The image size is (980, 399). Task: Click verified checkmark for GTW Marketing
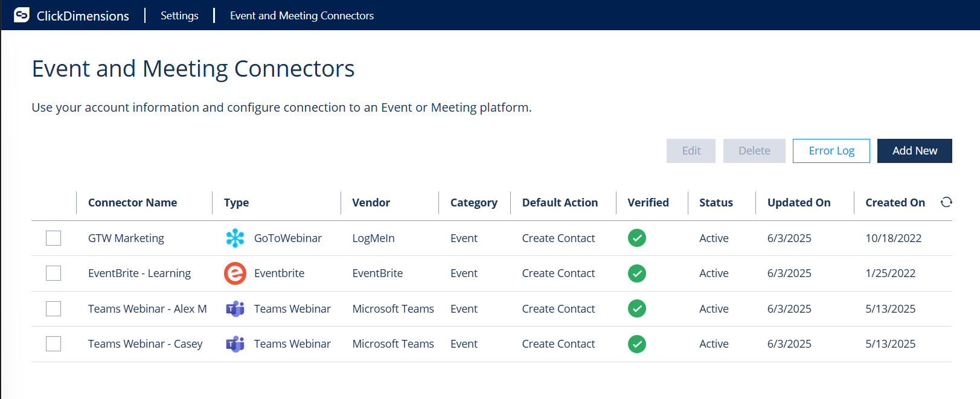636,238
